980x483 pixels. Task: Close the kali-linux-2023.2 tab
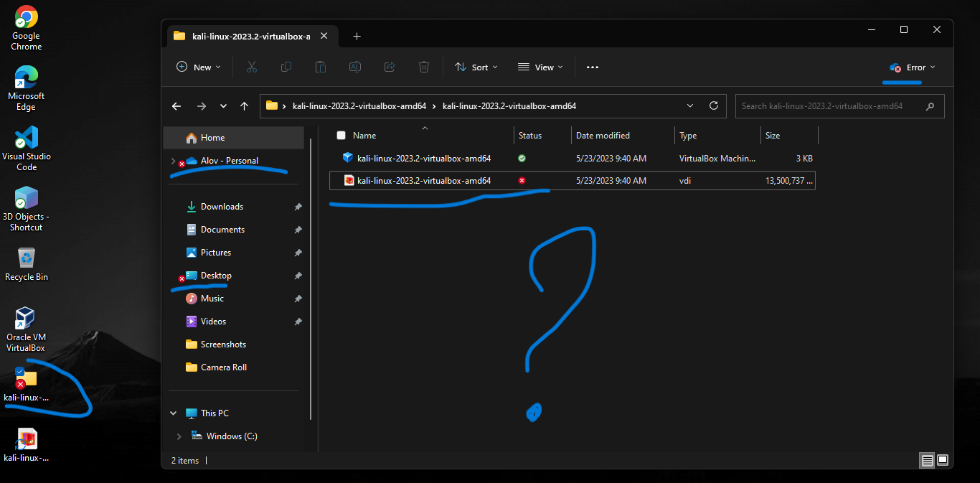pos(324,36)
